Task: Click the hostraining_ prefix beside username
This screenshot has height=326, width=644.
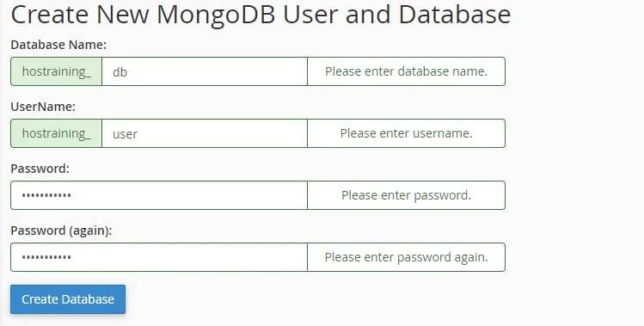Action: tap(56, 133)
